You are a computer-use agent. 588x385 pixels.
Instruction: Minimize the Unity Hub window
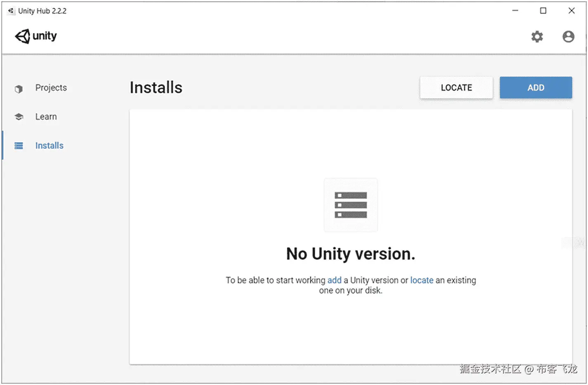tap(515, 11)
